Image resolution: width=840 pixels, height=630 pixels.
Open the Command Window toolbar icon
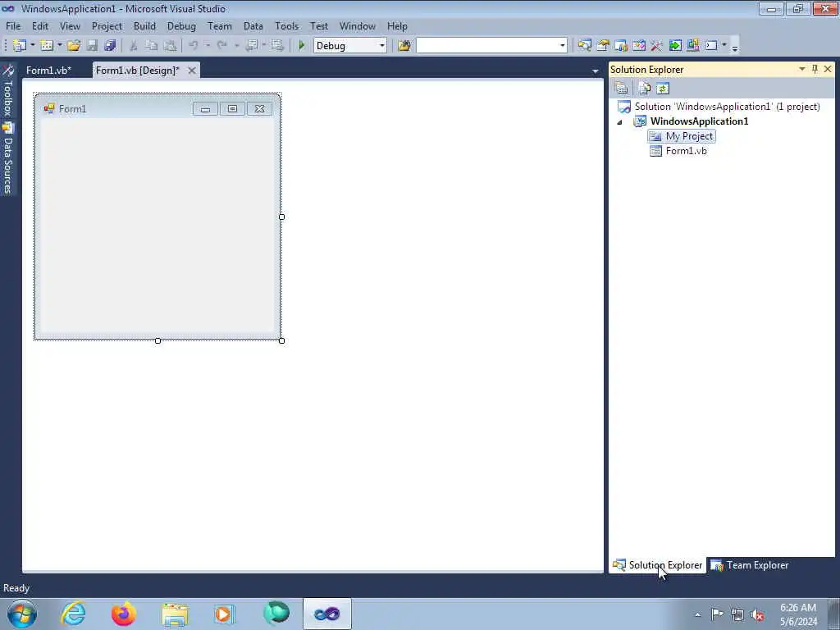[711, 46]
